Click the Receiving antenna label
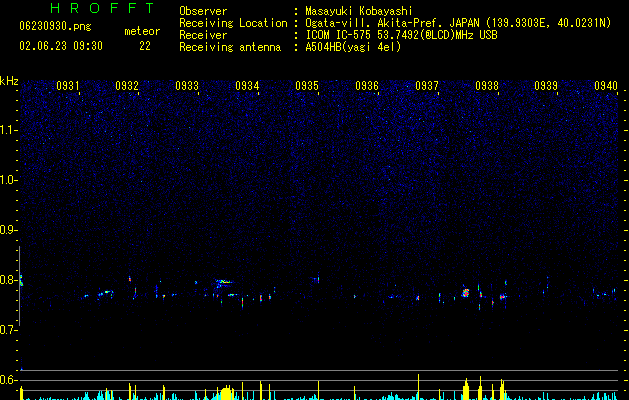The image size is (629, 400). pyautogui.click(x=230, y=47)
